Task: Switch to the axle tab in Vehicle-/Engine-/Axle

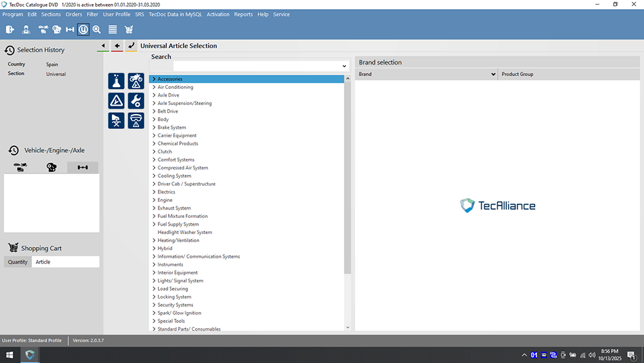Action: (82, 168)
